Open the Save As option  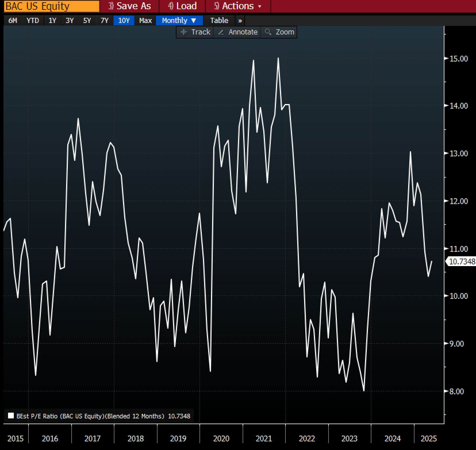coord(130,6)
